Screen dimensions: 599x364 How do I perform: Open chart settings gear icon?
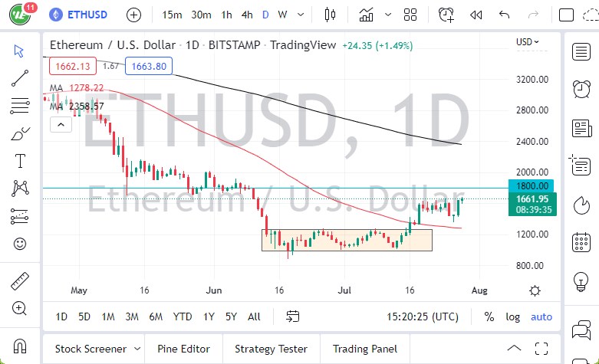[x=535, y=290]
